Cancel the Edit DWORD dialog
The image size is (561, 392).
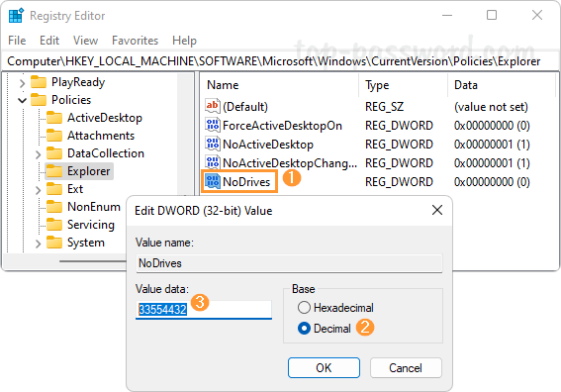[x=406, y=367]
